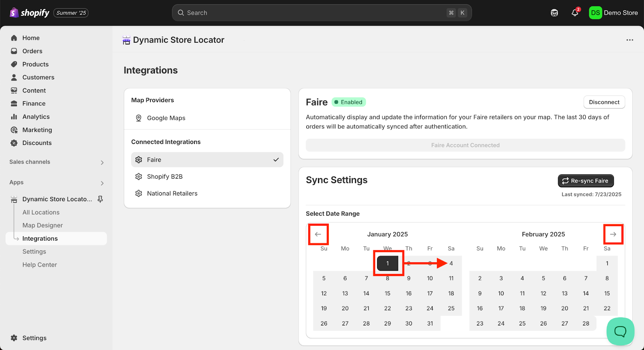Select Integrations in app submenu
This screenshot has height=350, width=644.
(56, 239)
